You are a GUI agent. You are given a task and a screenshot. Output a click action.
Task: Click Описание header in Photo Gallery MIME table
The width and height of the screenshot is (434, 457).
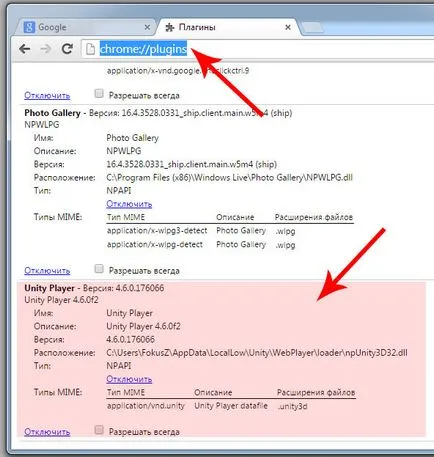tap(235, 217)
